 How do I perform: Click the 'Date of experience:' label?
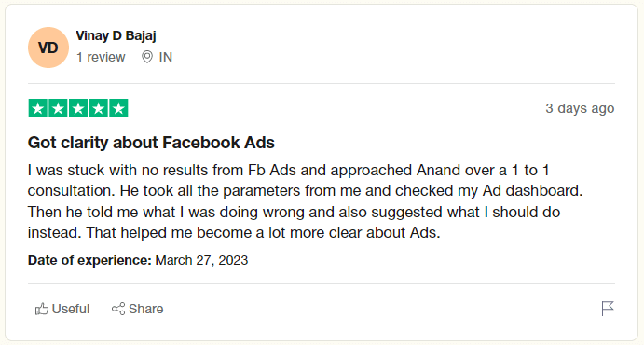point(89,260)
